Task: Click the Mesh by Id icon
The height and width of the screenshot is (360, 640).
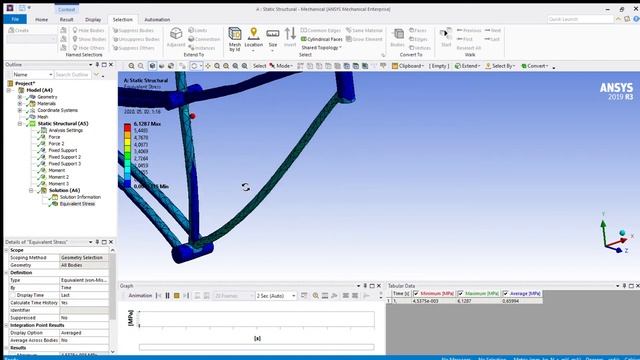Action: click(x=235, y=38)
